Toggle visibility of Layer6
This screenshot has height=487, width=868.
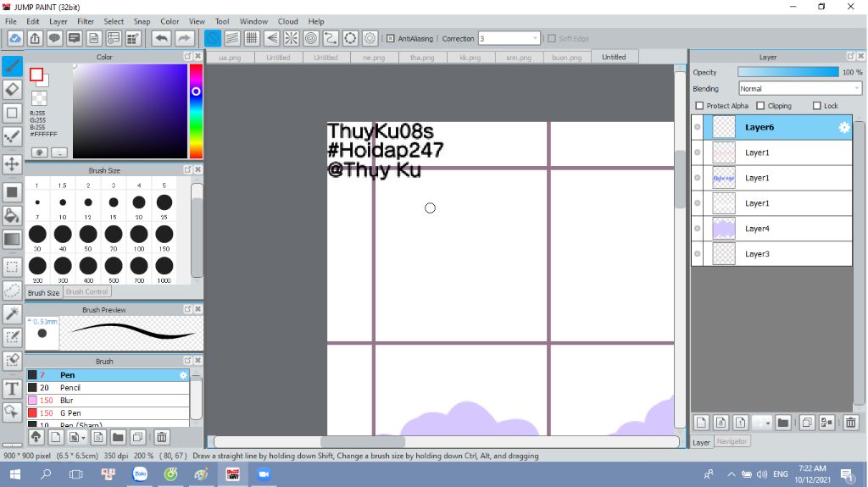(x=698, y=127)
